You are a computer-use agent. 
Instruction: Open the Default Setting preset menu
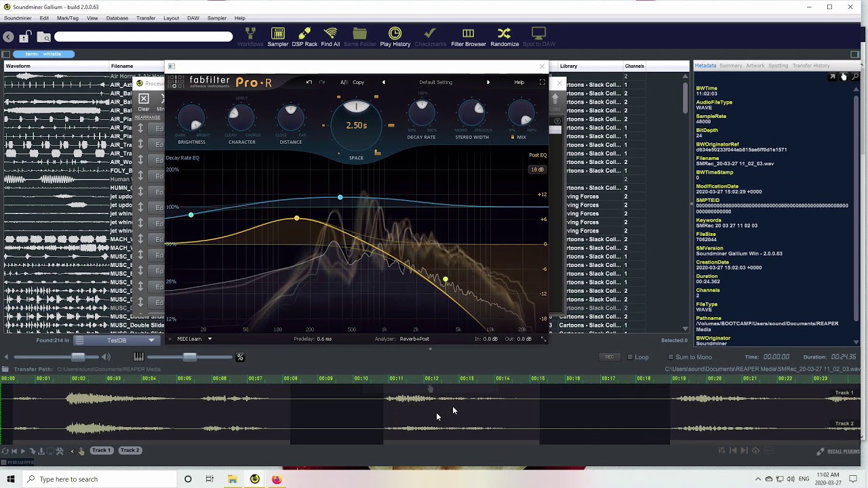tap(435, 82)
